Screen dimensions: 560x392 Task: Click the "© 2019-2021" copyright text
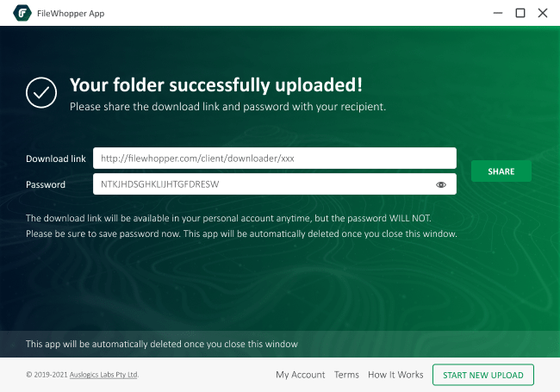[47, 375]
